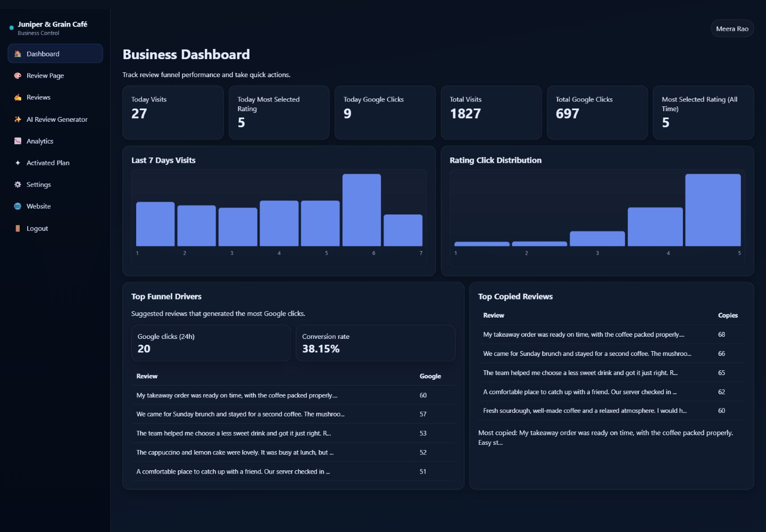
Task: Click the day 1 bar in Last 7 Days Visits
Action: (x=155, y=224)
